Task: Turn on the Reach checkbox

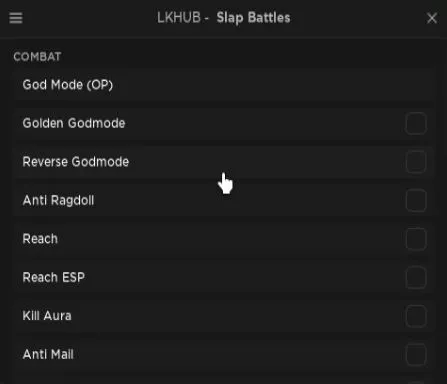Action: [416, 239]
